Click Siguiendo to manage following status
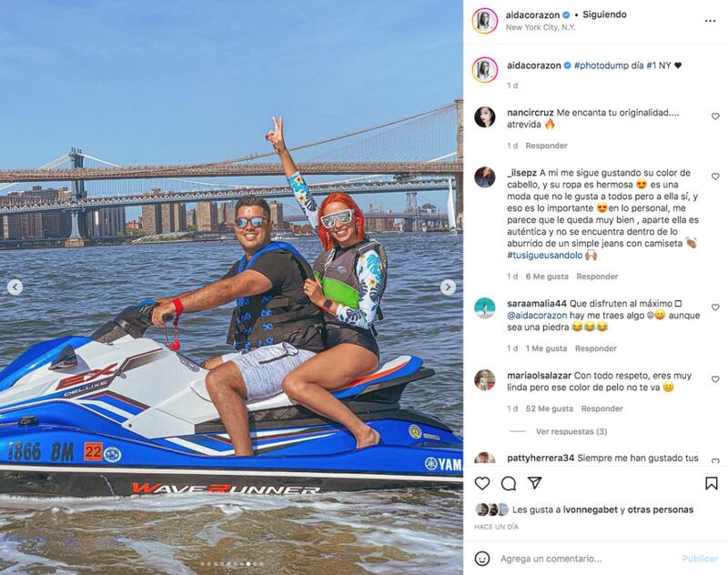The width and height of the screenshot is (728, 575). coord(604,15)
